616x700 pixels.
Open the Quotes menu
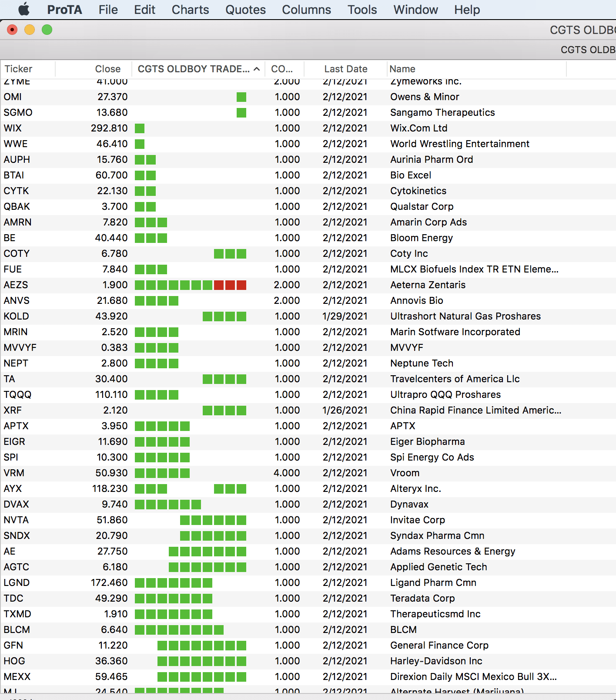tap(245, 10)
